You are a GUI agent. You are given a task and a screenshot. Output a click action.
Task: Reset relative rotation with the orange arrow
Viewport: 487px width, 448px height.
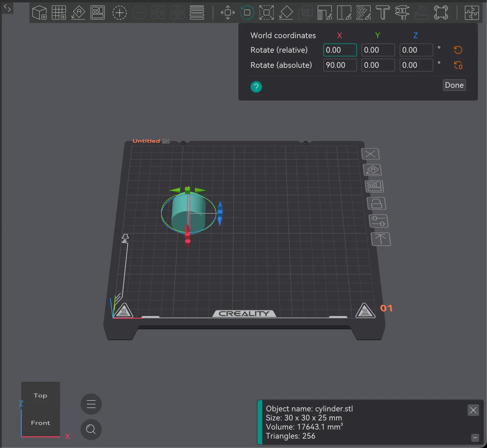click(458, 50)
